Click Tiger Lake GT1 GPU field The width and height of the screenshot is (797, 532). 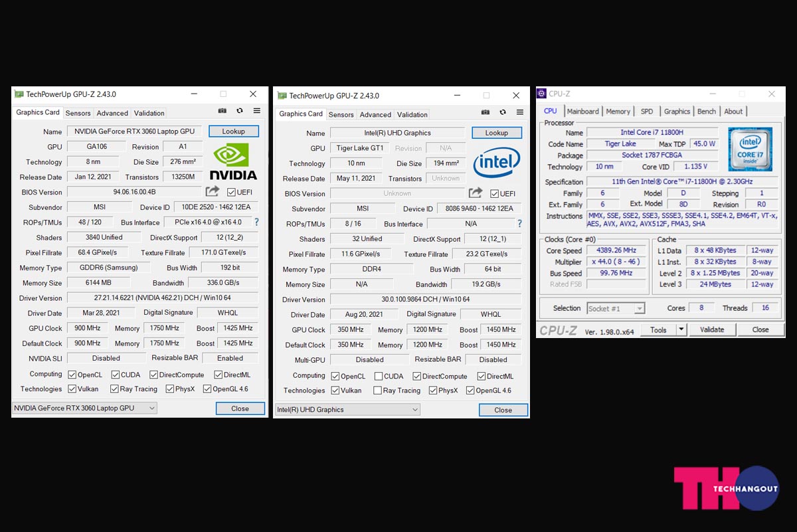pyautogui.click(x=359, y=148)
